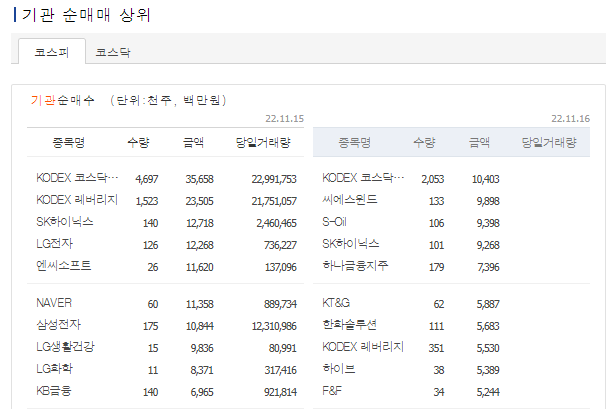612x409 pixels.
Task: Select volume value 889,734
Action: pyautogui.click(x=280, y=304)
